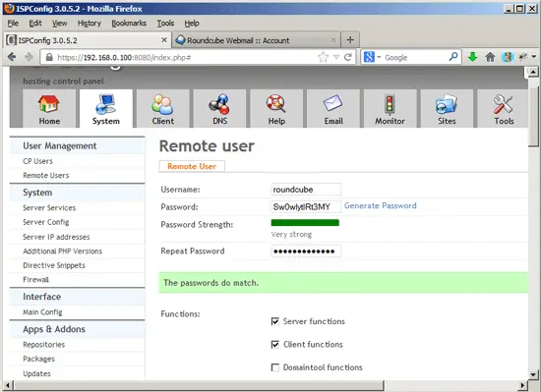Click the Generate Password link
Viewport: 541px width, 392px height.
(381, 205)
